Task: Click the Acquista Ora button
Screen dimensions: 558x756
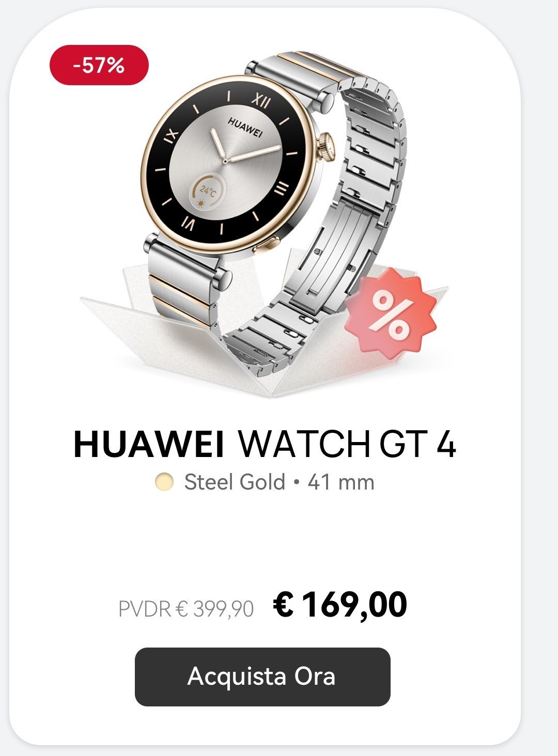Action: tap(262, 676)
